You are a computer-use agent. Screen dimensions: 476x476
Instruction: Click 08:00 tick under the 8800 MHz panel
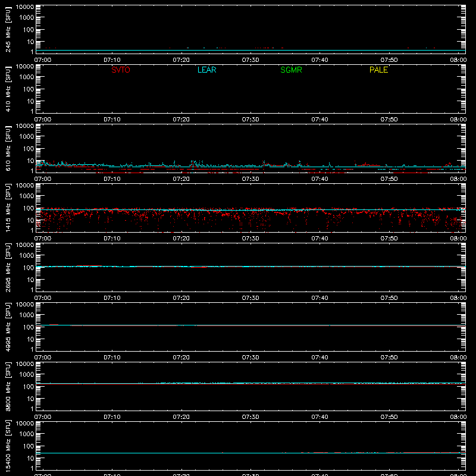pyautogui.click(x=458, y=417)
